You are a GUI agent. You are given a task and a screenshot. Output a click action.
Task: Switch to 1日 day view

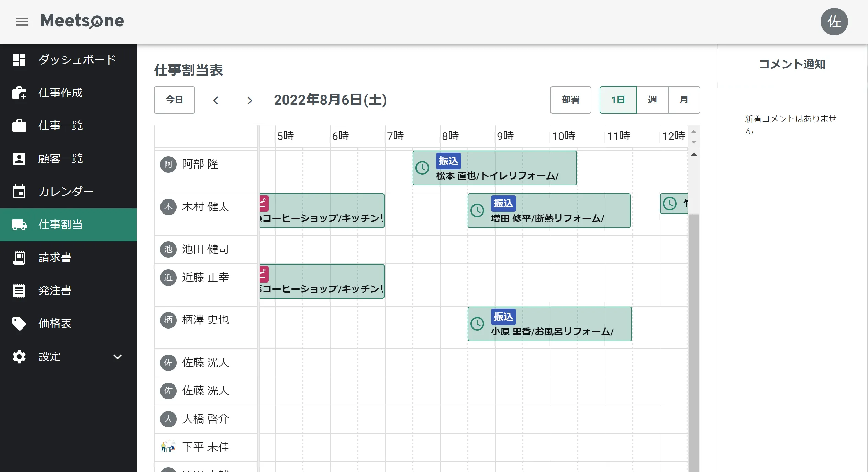point(618,100)
